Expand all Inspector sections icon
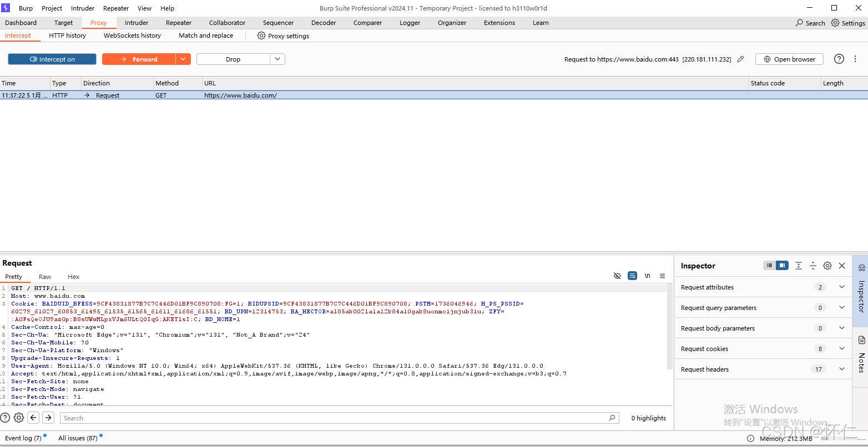Viewport: 868px width, 447px height. pos(798,266)
